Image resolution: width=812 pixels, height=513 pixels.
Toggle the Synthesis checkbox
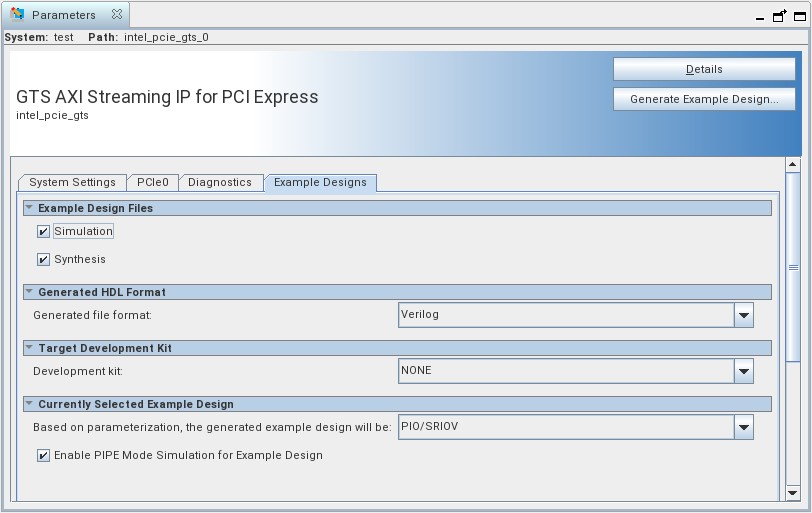pyautogui.click(x=43, y=259)
